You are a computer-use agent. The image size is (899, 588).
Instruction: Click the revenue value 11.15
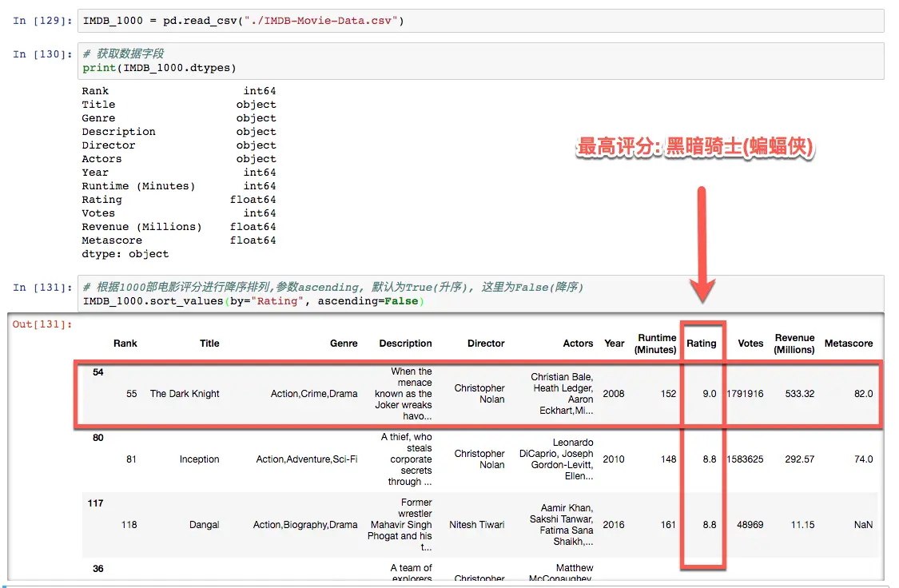click(x=802, y=524)
